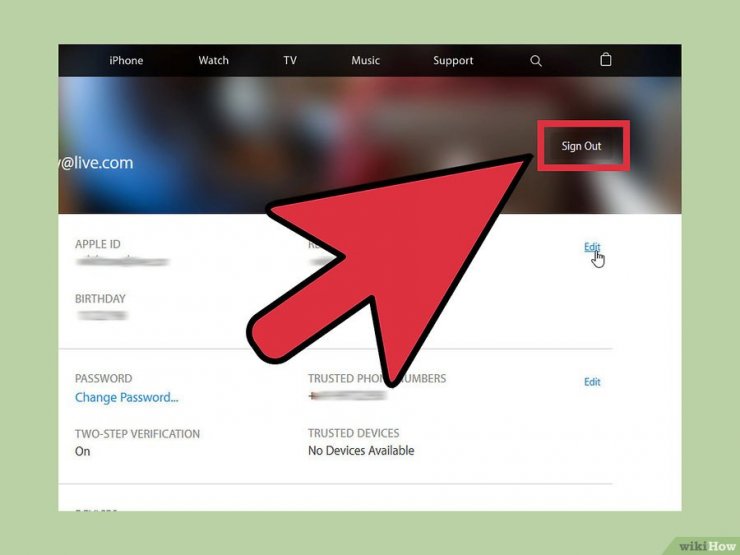This screenshot has width=740, height=555.
Task: Click the APPLE ID label
Action: pyautogui.click(x=98, y=244)
